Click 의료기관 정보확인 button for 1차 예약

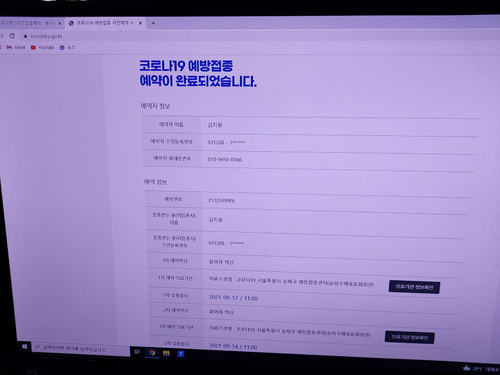click(x=414, y=287)
